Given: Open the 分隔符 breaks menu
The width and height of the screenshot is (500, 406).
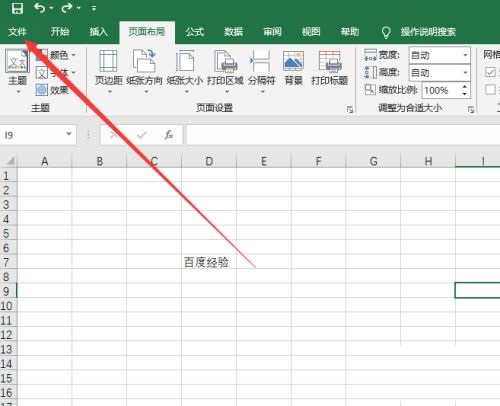Looking at the screenshot, I should [x=262, y=71].
